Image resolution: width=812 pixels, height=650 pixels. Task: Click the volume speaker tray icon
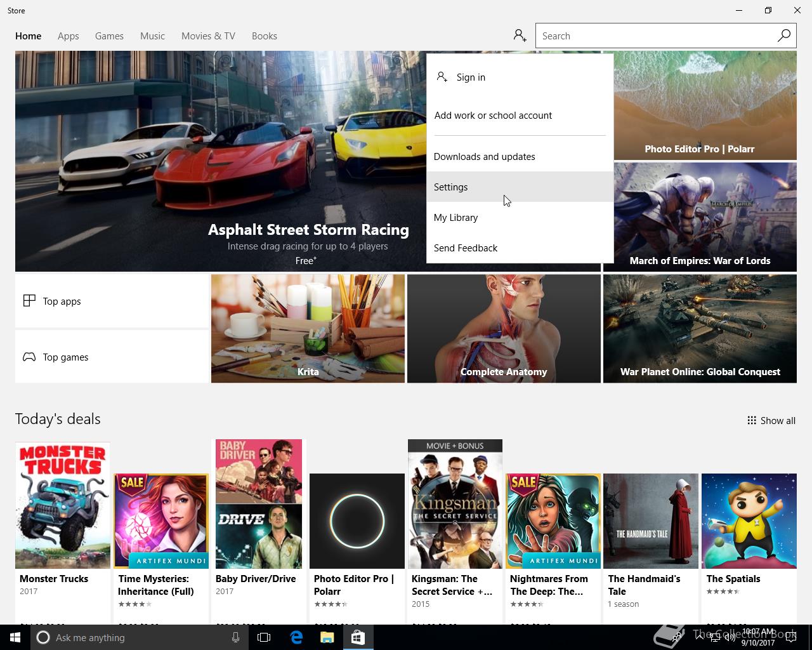[x=730, y=637]
